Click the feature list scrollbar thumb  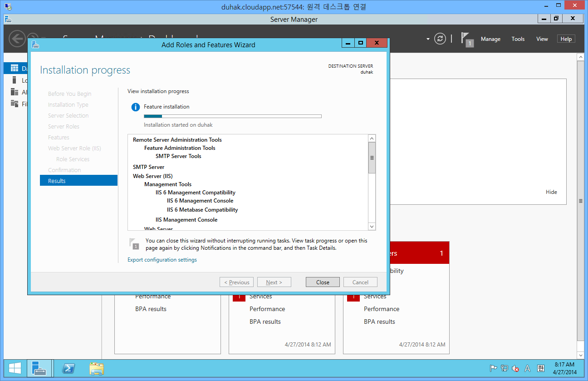pyautogui.click(x=372, y=158)
